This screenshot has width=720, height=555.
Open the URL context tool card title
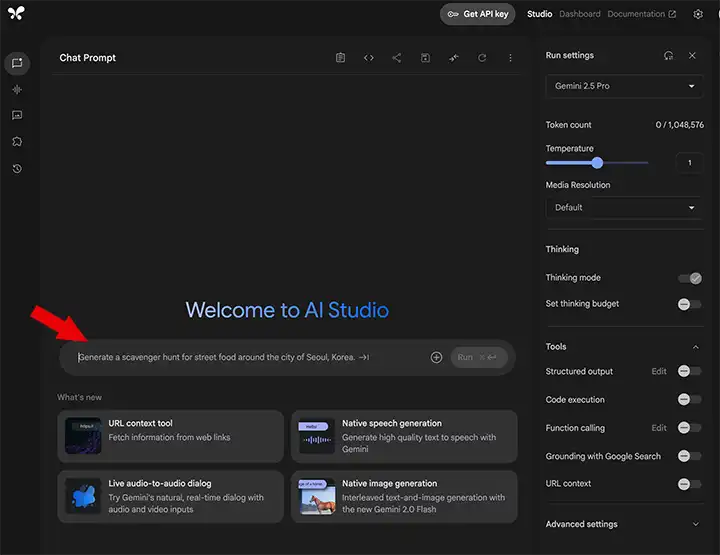click(x=141, y=423)
